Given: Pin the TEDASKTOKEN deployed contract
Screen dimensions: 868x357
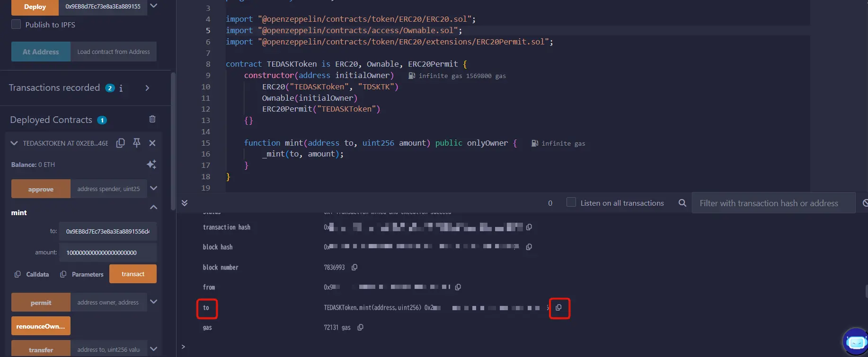Looking at the screenshot, I should pos(137,143).
